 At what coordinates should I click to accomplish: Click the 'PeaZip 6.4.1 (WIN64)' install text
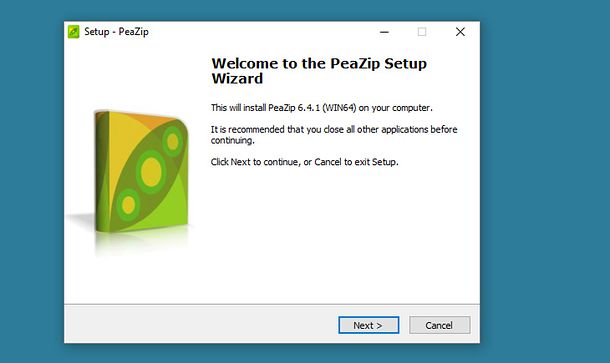pyautogui.click(x=312, y=108)
